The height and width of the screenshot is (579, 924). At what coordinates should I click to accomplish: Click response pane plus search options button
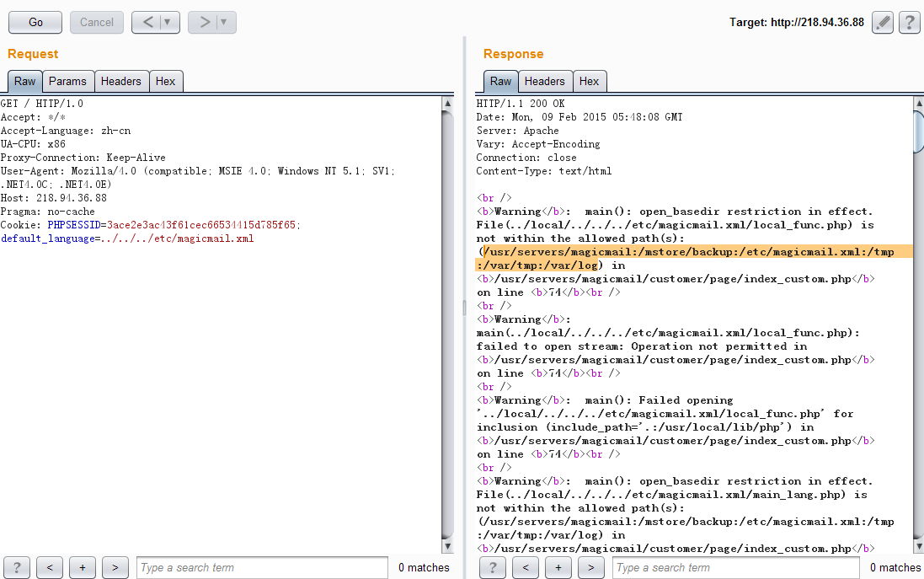coord(558,568)
